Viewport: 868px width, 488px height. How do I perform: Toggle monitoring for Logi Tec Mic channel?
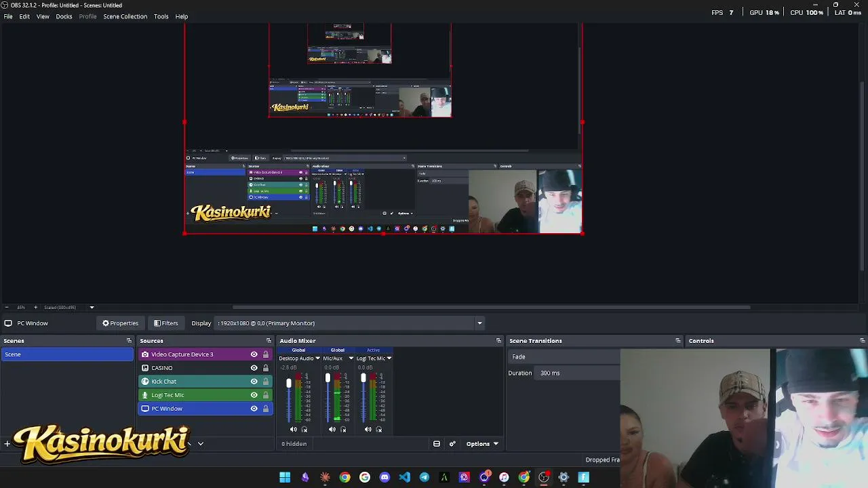[x=378, y=429]
